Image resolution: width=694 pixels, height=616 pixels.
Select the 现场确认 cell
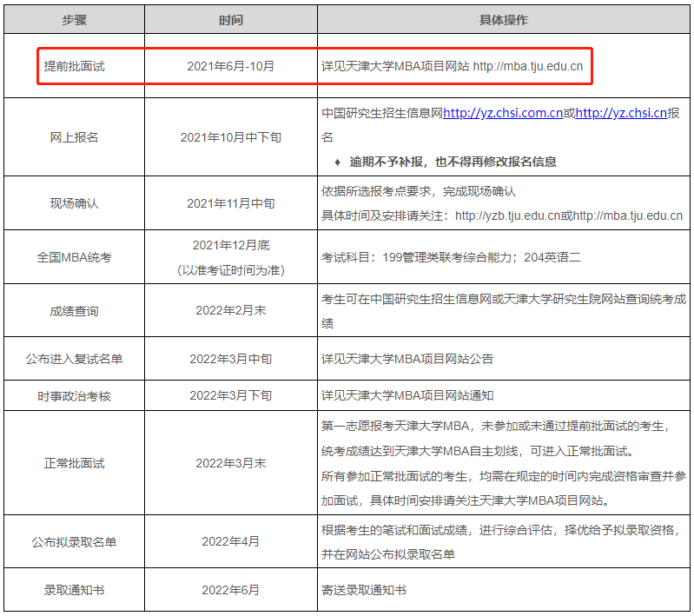pyautogui.click(x=74, y=203)
